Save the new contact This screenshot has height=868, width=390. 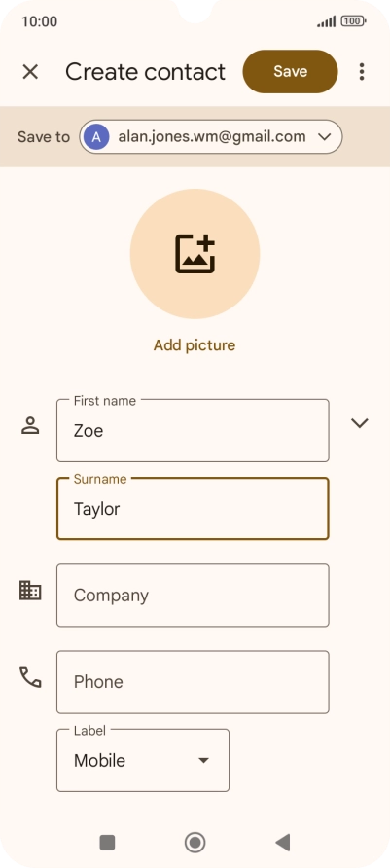pos(291,71)
